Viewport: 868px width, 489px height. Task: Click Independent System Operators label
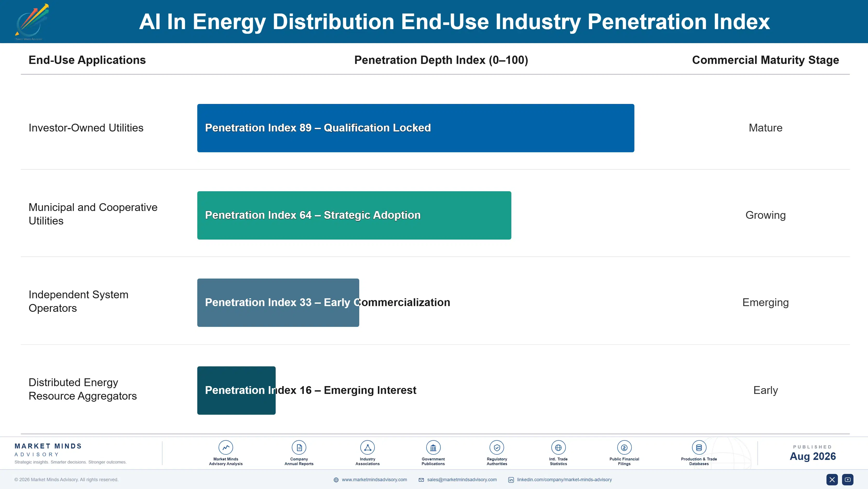(x=78, y=301)
